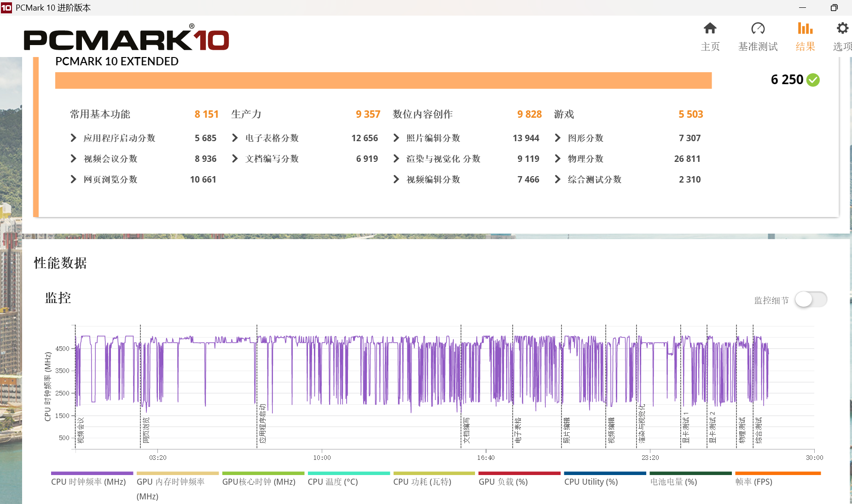Expand 图形分数 details
The image size is (852, 504).
[557, 138]
